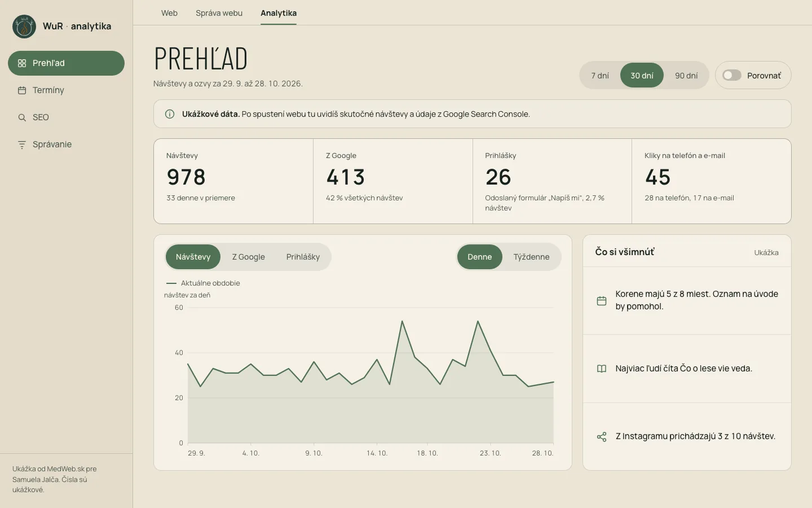Click calendar icon next to Korene insight
Screen dimensions: 812x508
click(x=602, y=301)
